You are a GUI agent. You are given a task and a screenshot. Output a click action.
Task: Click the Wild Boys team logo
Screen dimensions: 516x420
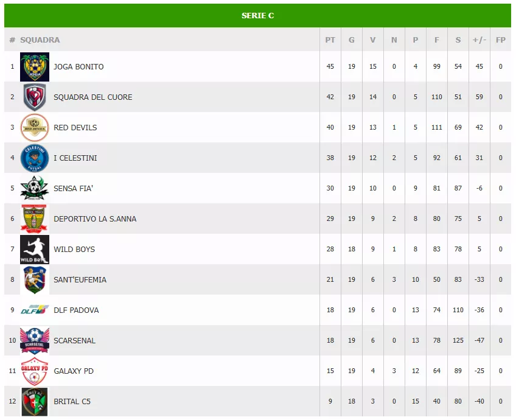click(x=35, y=250)
